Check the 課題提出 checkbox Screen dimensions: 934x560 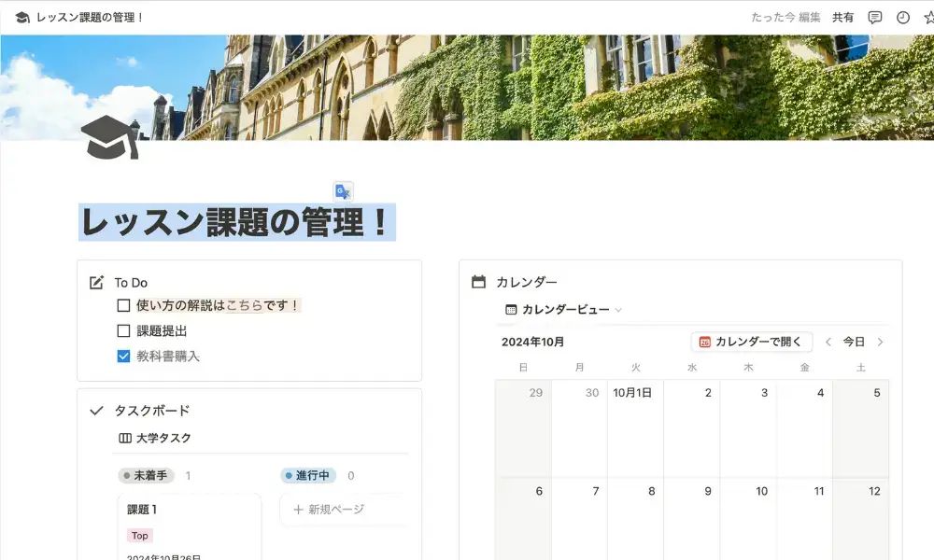(123, 331)
